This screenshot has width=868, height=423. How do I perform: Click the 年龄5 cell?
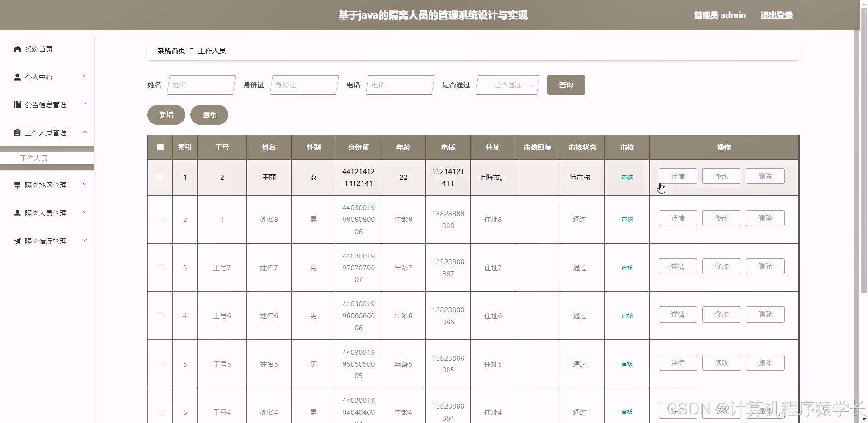coord(403,364)
